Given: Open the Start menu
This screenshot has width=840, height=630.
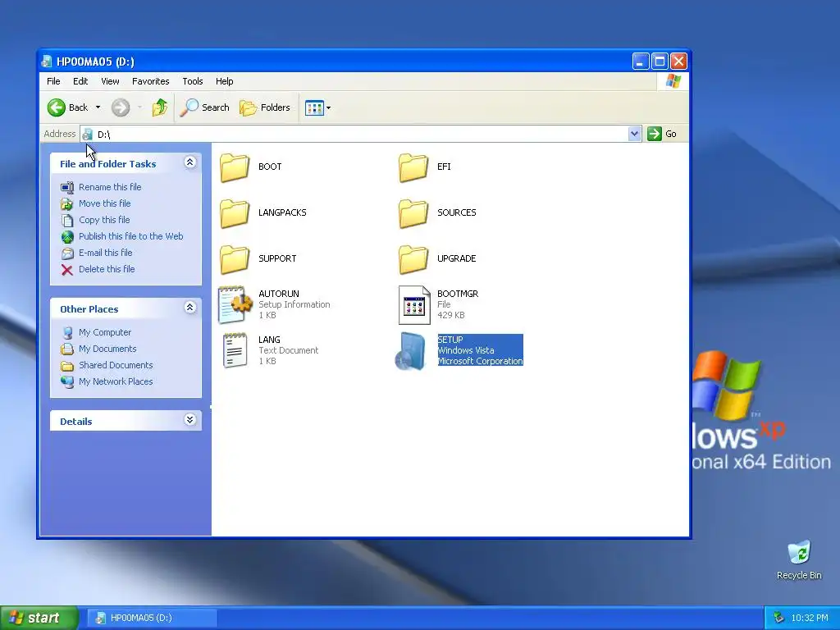Looking at the screenshot, I should click(x=39, y=619).
